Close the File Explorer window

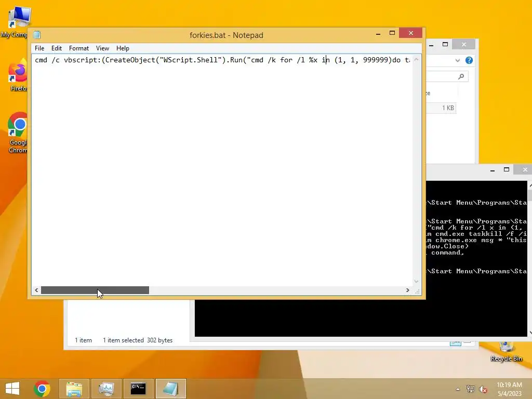pos(463,45)
